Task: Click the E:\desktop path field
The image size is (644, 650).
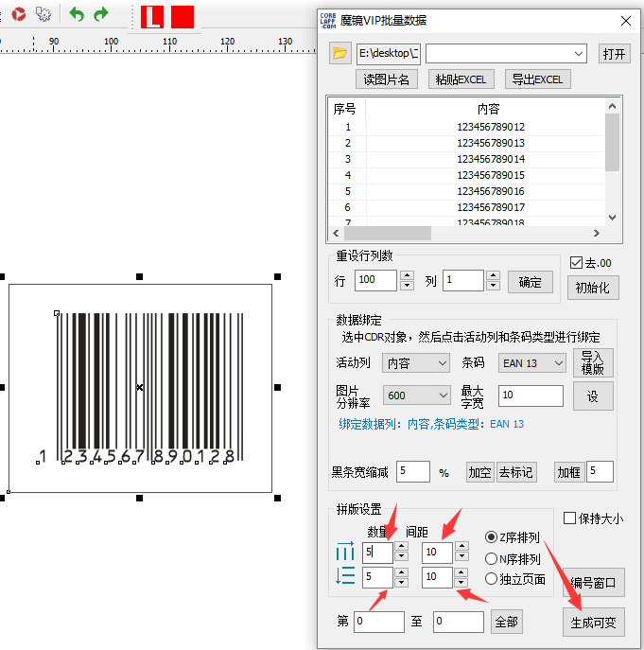Action: point(389,54)
